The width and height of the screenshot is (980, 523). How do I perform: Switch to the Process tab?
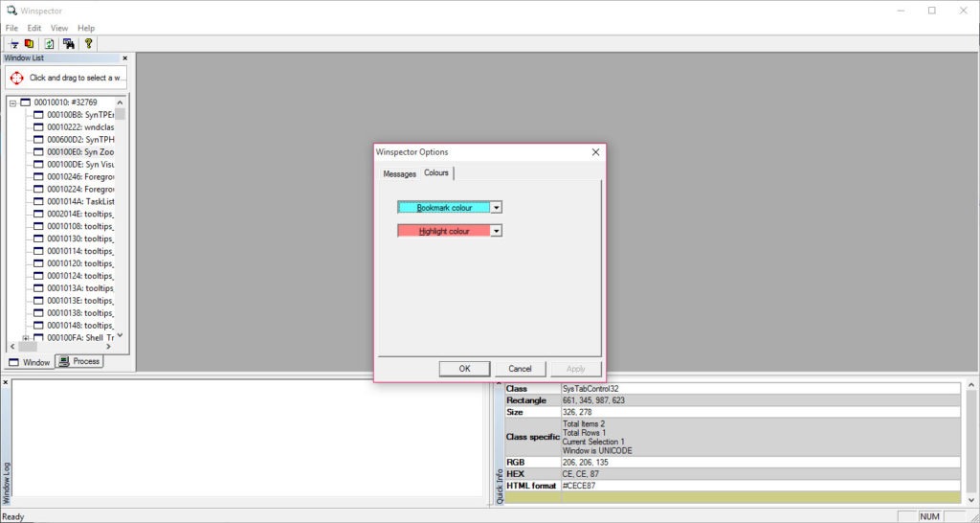coord(79,361)
